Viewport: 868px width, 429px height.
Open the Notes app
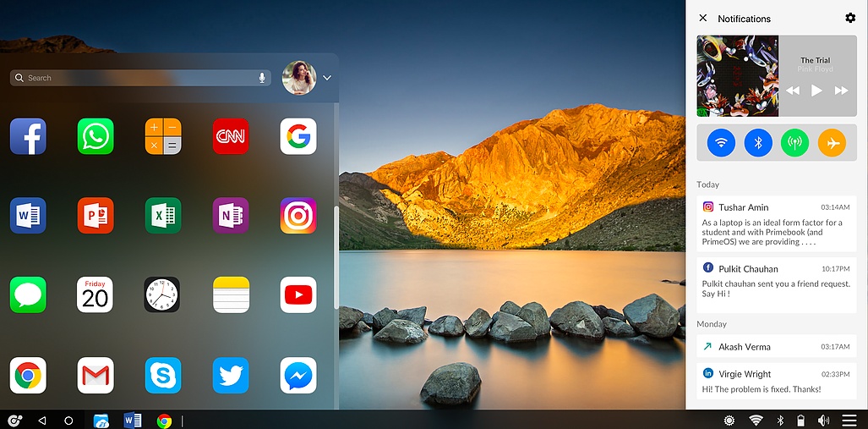(230, 294)
